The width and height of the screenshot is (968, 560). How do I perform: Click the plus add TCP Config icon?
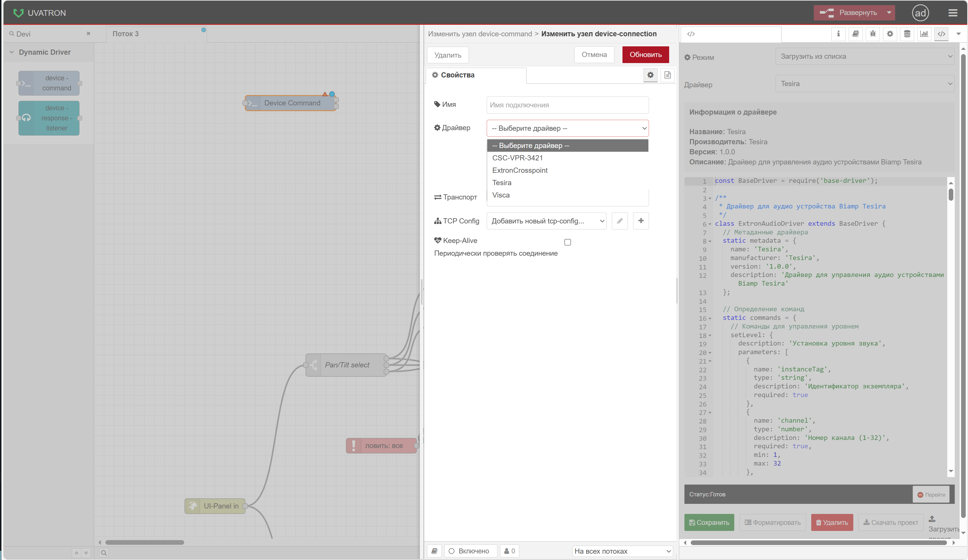pos(641,221)
